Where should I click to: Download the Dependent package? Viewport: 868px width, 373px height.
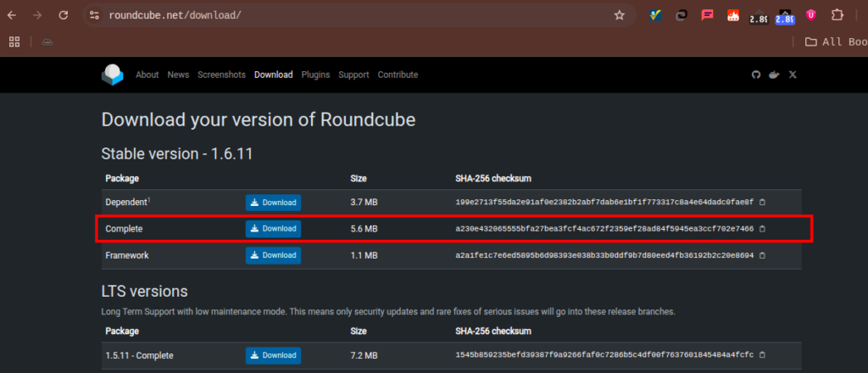[x=274, y=203]
